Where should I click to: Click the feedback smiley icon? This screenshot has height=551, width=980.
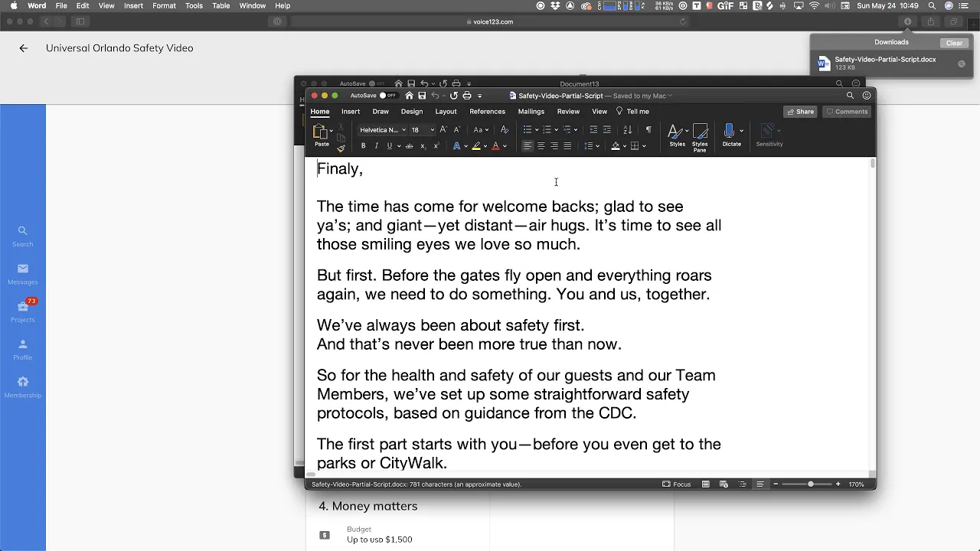867,96
